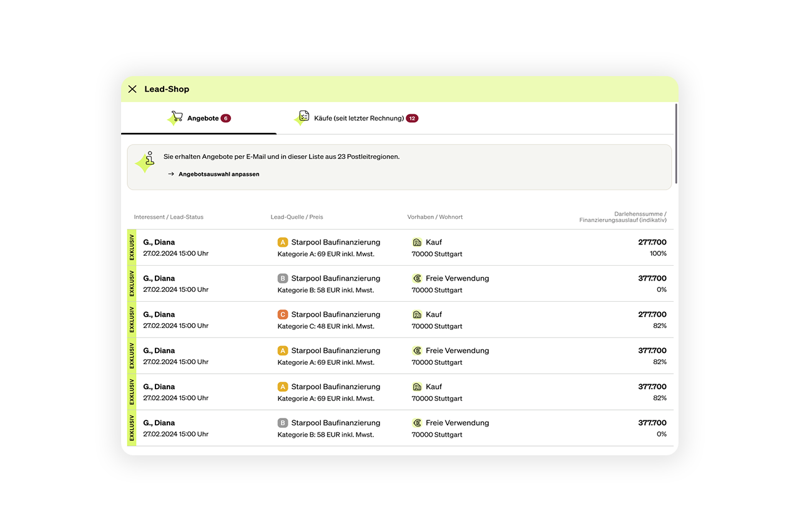Click orange category C badge in third row
799x532 pixels.
283,314
